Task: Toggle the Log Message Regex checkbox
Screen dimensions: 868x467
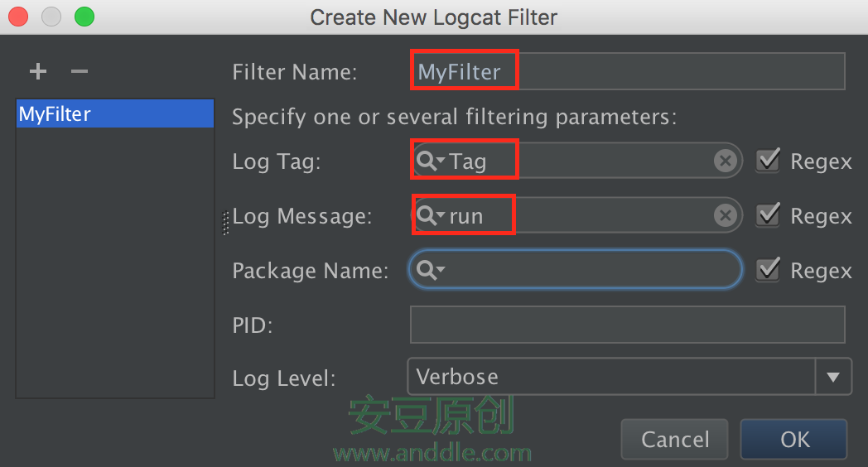Action: click(769, 216)
